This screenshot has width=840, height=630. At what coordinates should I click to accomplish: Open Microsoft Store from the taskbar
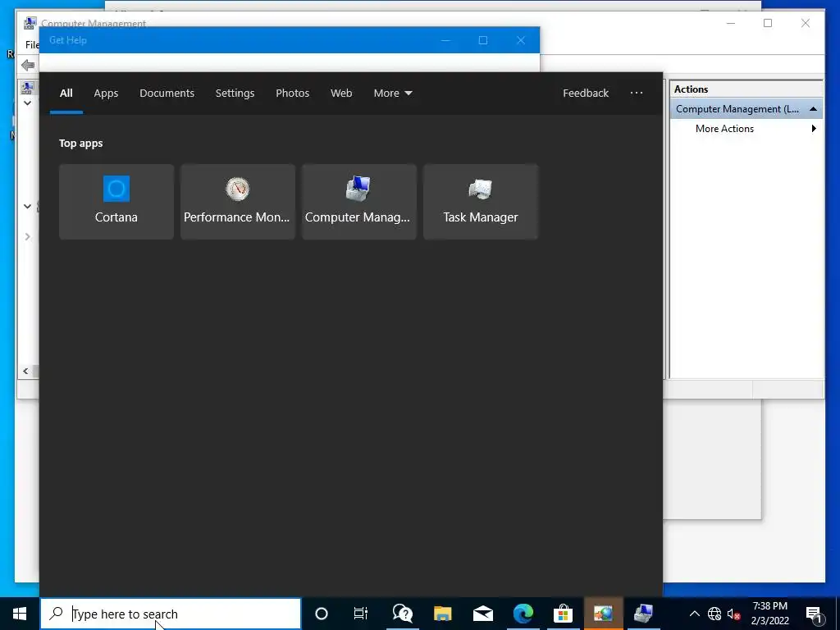click(563, 614)
